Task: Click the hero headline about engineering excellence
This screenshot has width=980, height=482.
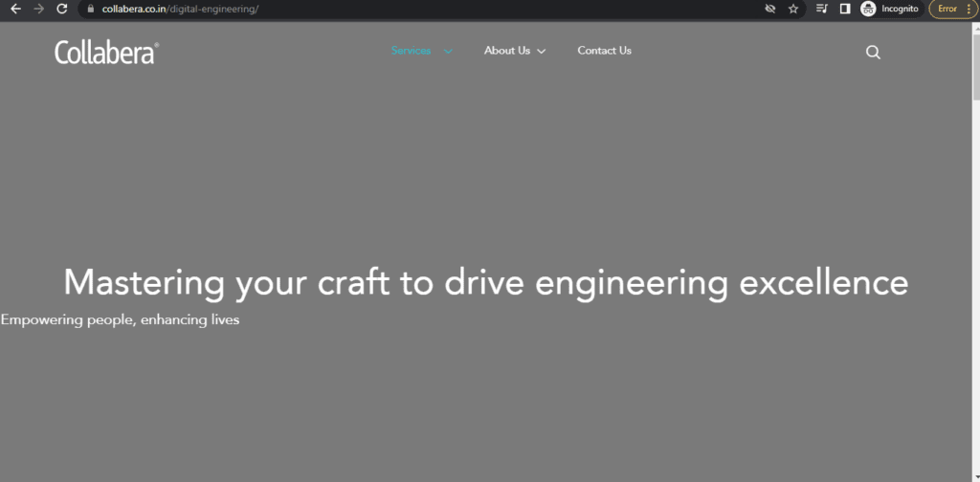Action: (485, 283)
